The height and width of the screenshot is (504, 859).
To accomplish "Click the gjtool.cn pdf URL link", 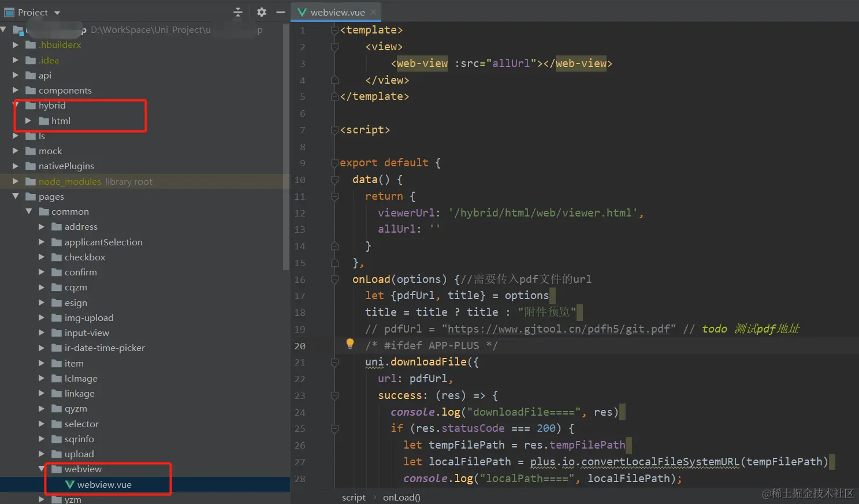I will (559, 328).
